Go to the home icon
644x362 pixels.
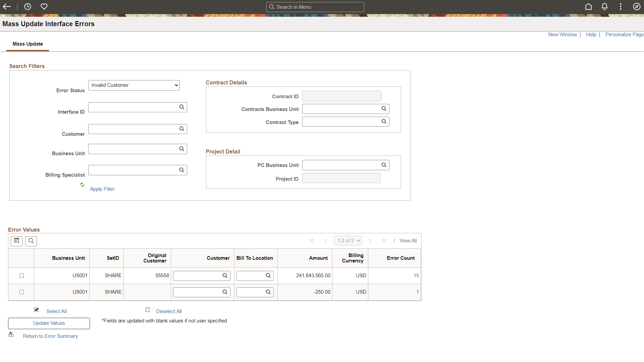click(x=588, y=7)
